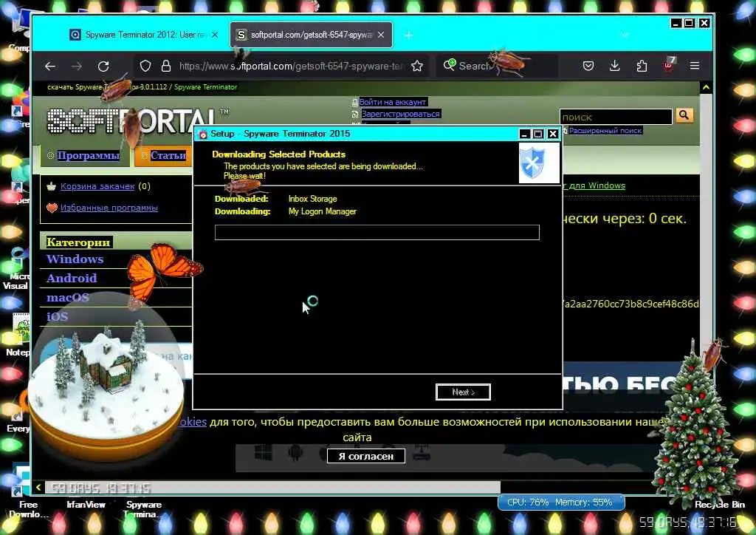Click the Inbox Storage downloaded item text
756x535 pixels.
(312, 199)
